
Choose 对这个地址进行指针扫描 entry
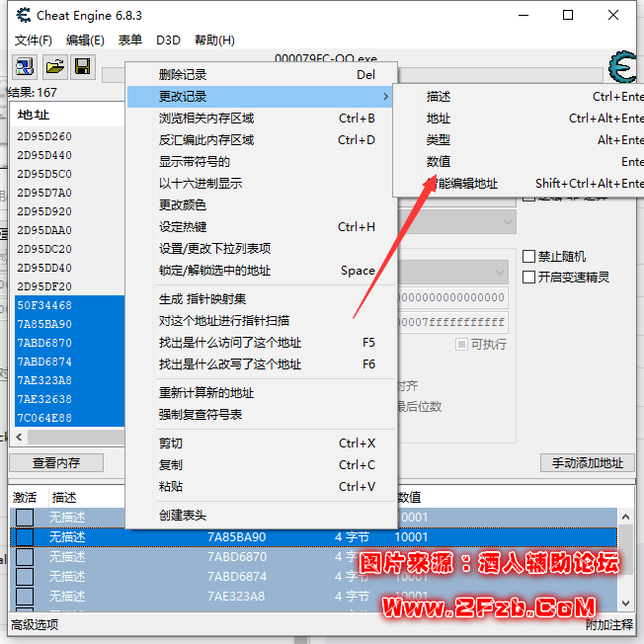(x=261, y=321)
